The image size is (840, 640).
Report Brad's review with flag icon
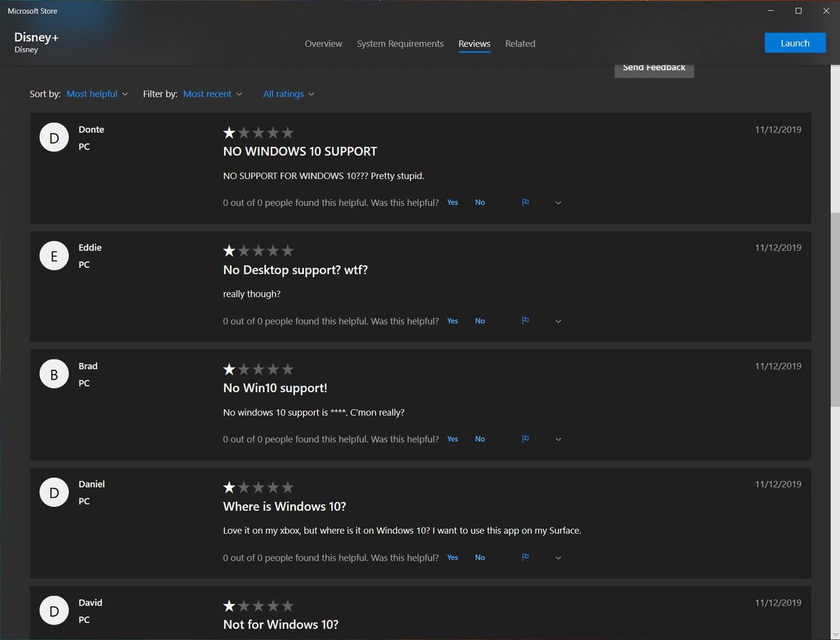[x=525, y=439]
